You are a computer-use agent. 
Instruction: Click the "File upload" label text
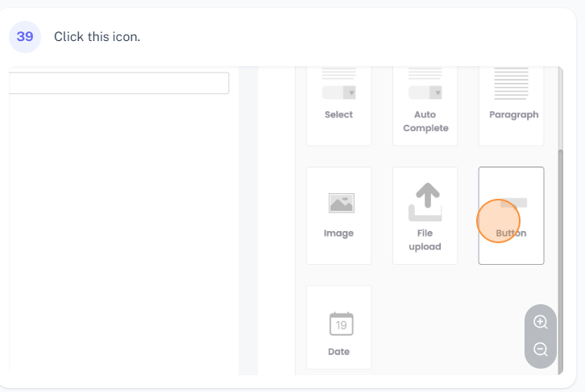coord(425,240)
